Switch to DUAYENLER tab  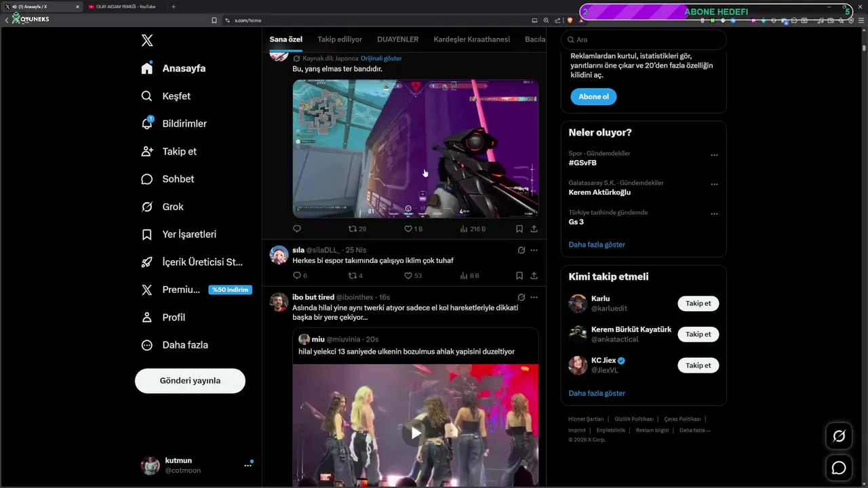click(x=397, y=39)
